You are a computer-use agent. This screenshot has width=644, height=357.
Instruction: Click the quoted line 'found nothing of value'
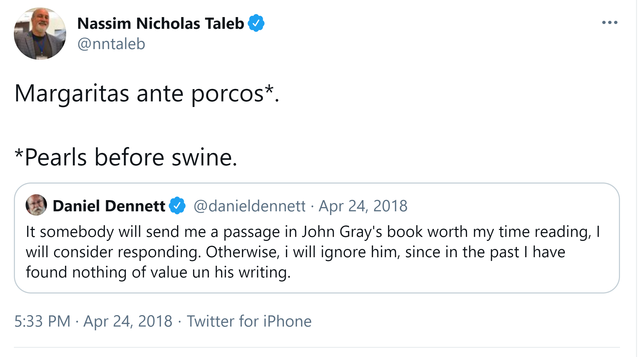coord(158,272)
